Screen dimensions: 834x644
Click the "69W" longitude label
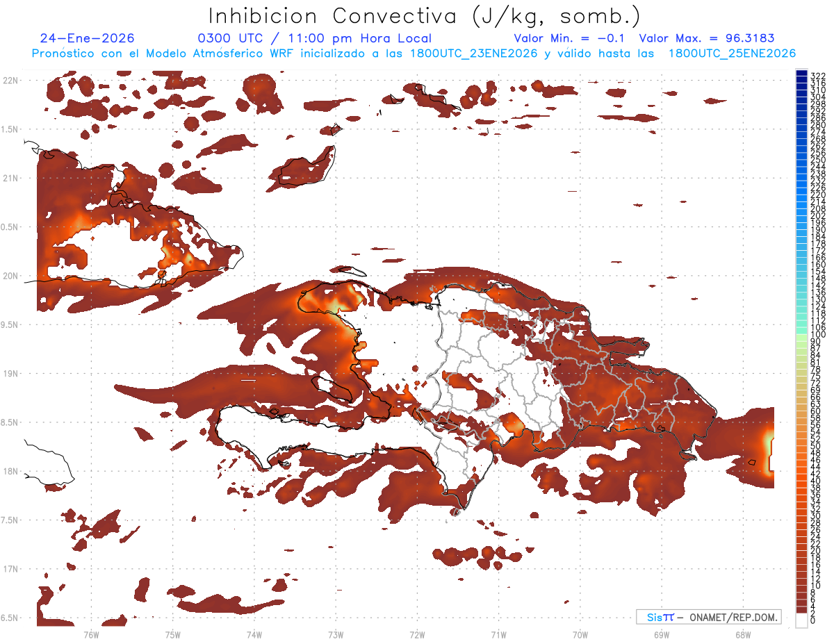click(662, 634)
